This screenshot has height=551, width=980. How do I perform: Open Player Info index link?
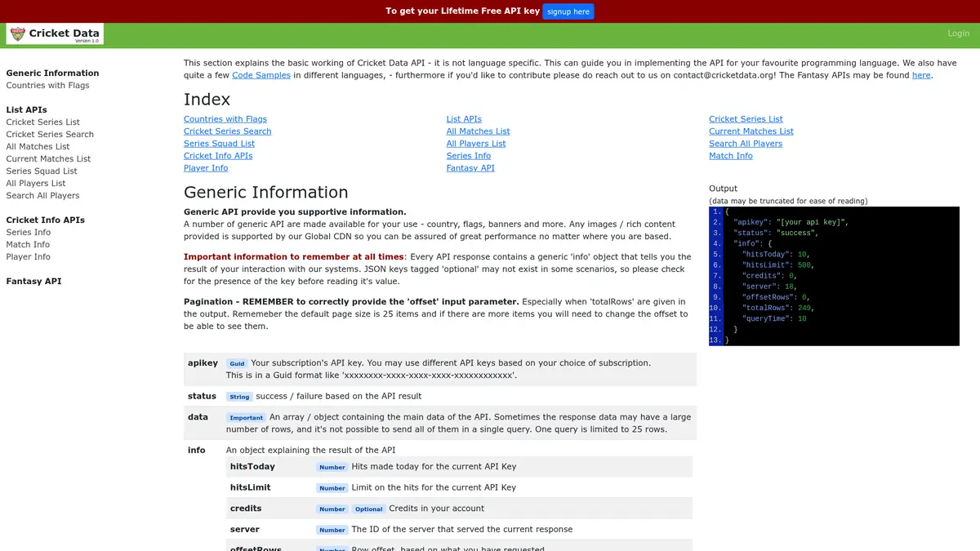click(x=206, y=168)
